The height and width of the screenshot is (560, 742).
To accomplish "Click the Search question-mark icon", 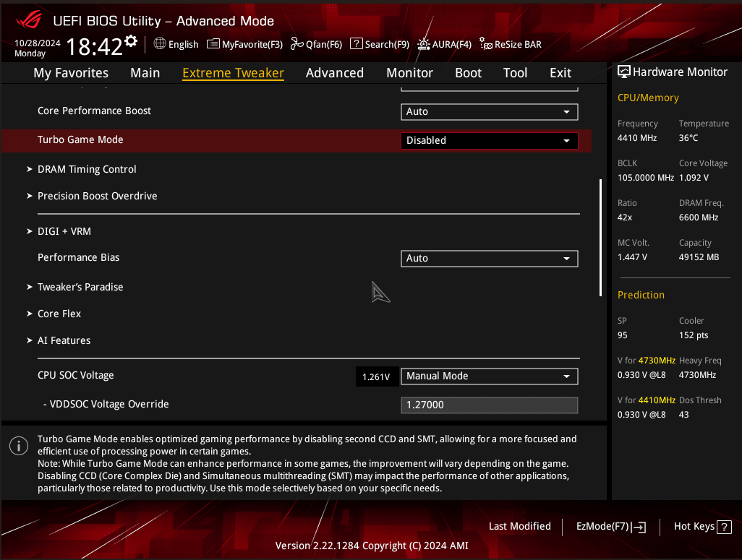I will point(357,43).
